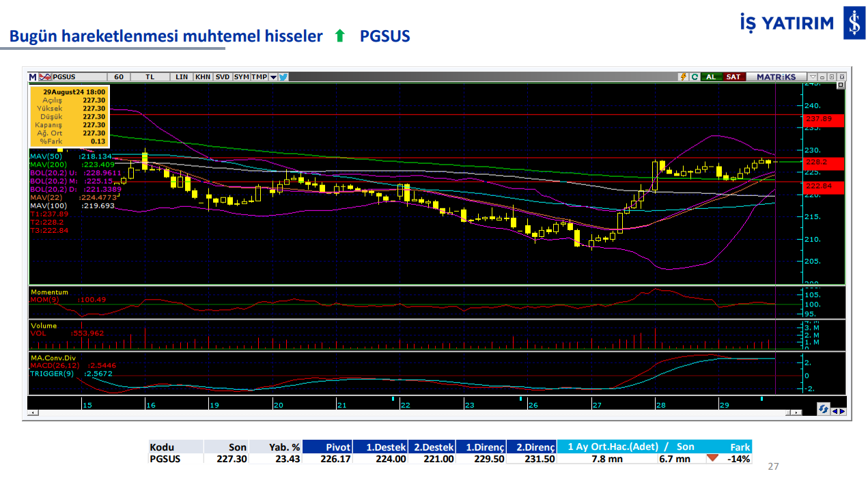The height and width of the screenshot is (480, 868).
Task: Open the chart type icon beside PGSUS
Action: [44, 77]
